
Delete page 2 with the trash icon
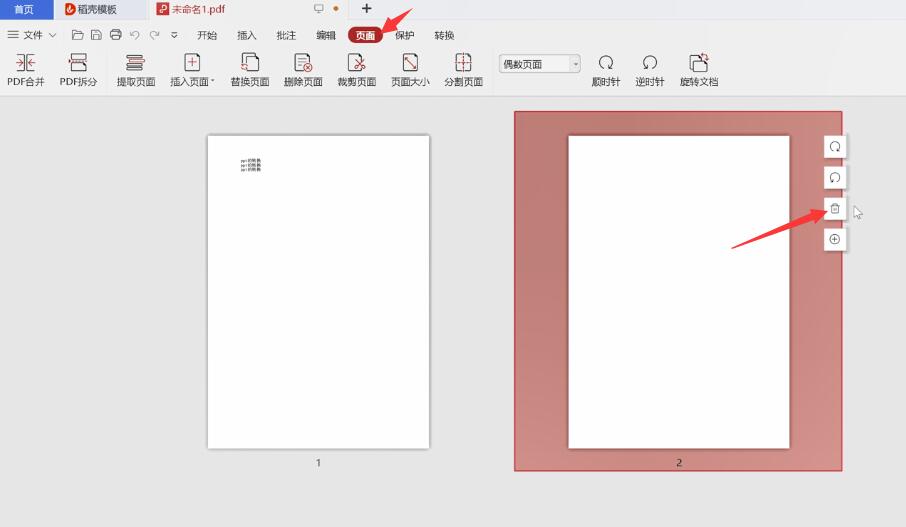(835, 209)
